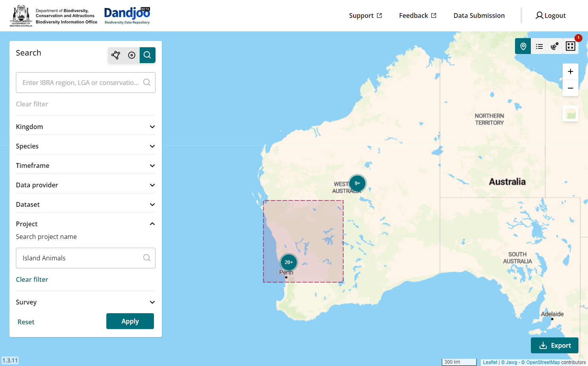Export the map data
The height and width of the screenshot is (366, 588).
tap(555, 345)
